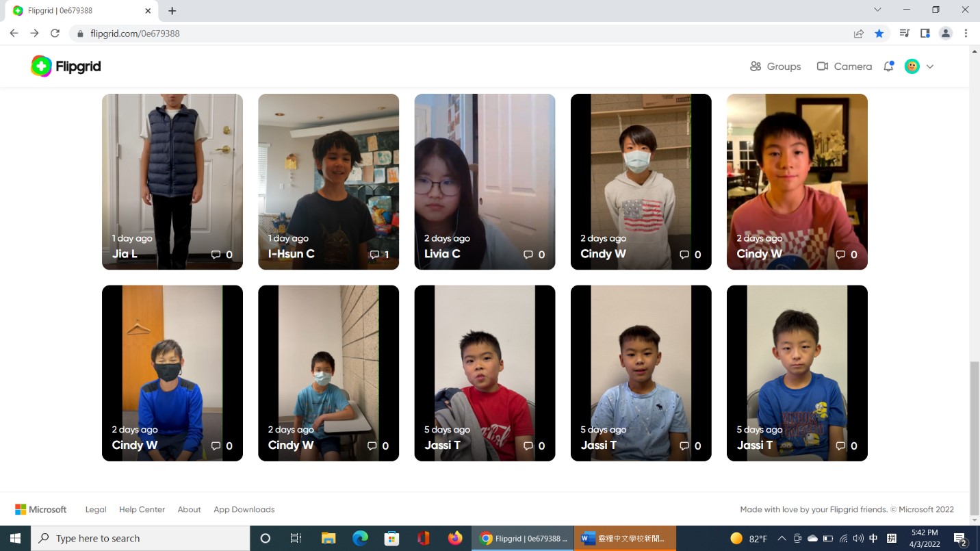Open the Camera menu item
Screen dimensions: 980x551
(844, 66)
